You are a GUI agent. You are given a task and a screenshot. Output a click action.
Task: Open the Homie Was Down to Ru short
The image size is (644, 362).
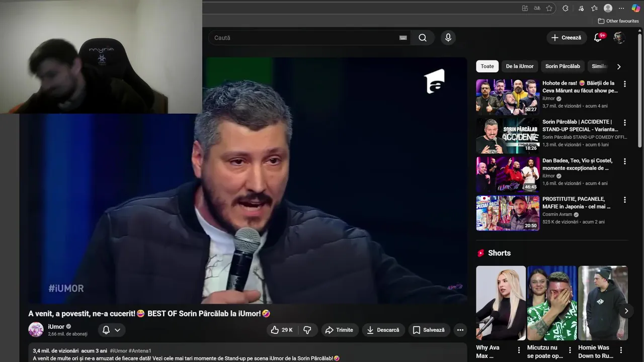coord(603,303)
